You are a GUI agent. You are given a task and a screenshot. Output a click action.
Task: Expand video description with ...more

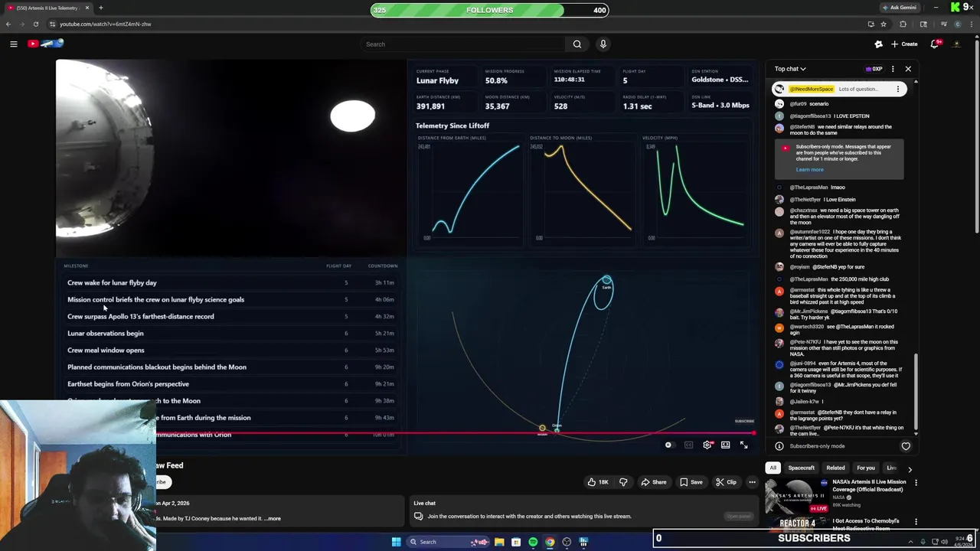273,518
